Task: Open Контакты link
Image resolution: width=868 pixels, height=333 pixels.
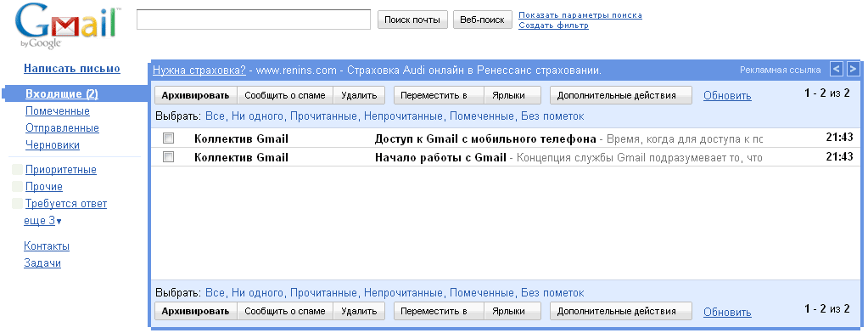Action: 47,246
